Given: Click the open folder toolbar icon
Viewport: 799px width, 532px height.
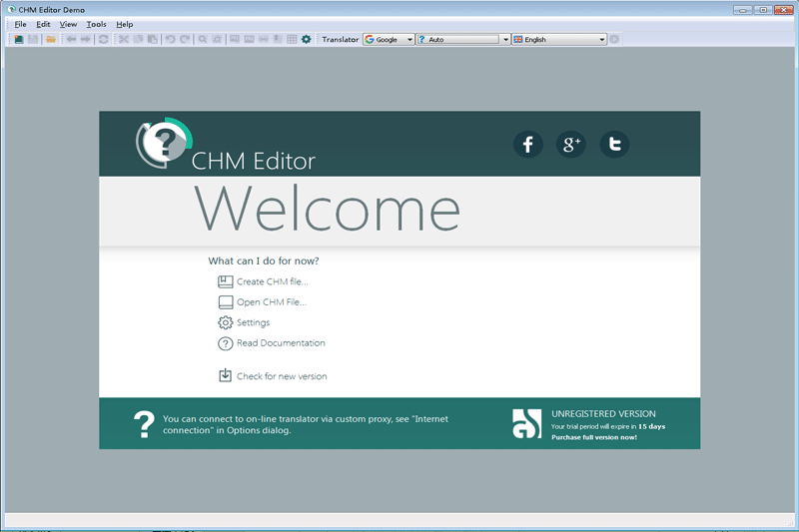Looking at the screenshot, I should (51, 39).
